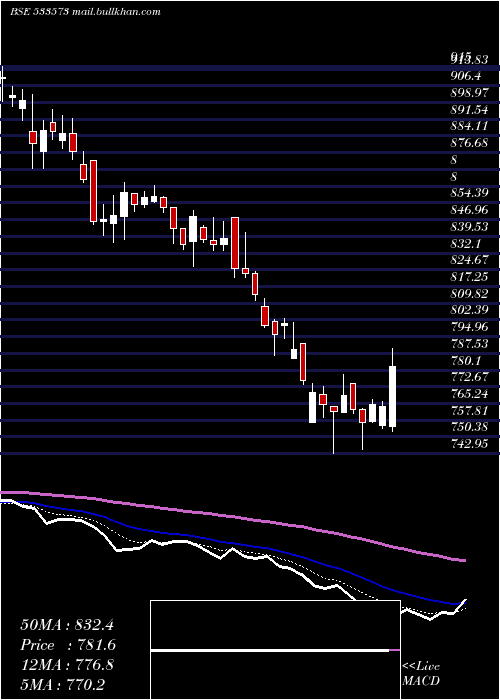Image resolution: width=500 pixels, height=700 pixels.
Task: Select the 765.24 price label
Action: (469, 393)
